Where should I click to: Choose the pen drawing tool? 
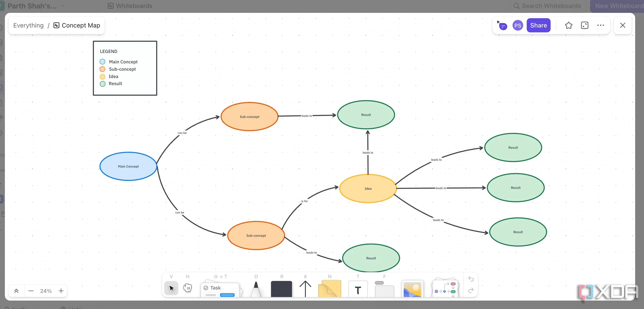click(256, 289)
